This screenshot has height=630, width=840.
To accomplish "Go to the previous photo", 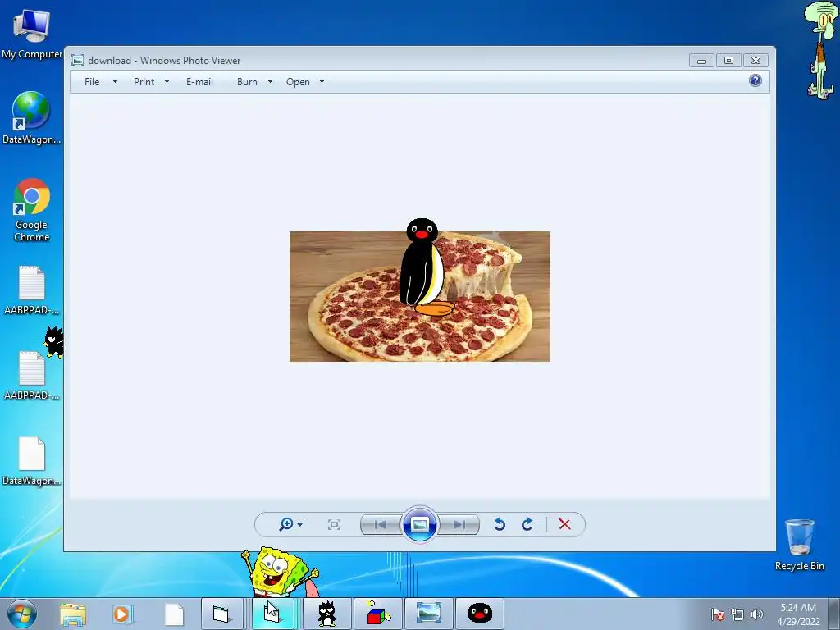I will pos(381,524).
